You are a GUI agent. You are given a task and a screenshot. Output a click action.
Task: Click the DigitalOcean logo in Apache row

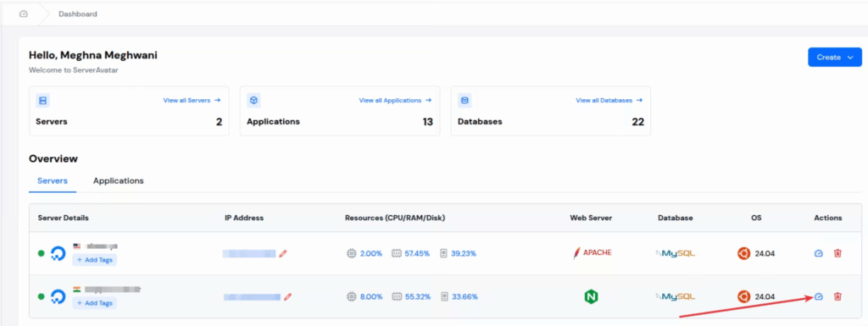58,254
